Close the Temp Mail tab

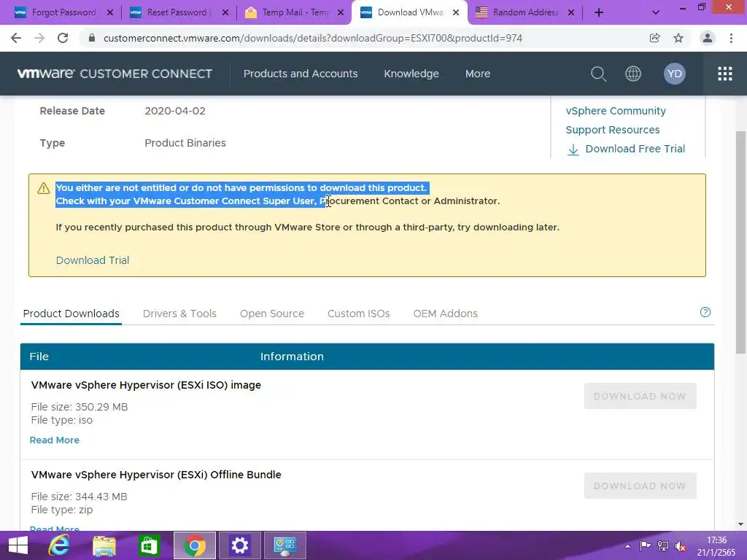(x=341, y=13)
